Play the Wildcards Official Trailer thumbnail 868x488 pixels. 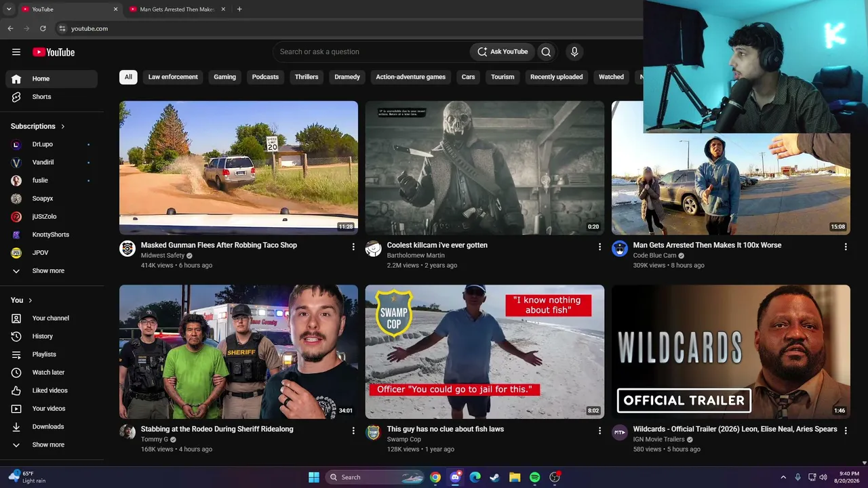point(731,352)
